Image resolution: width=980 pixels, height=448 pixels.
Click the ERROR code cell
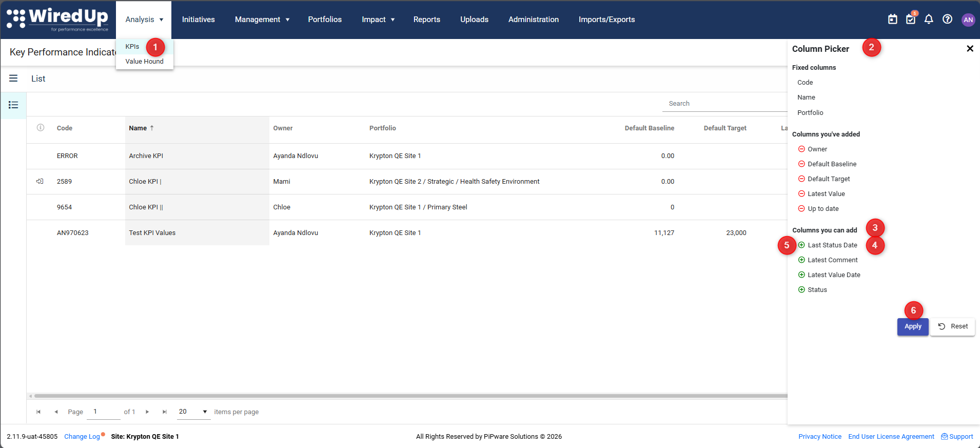[x=67, y=156]
